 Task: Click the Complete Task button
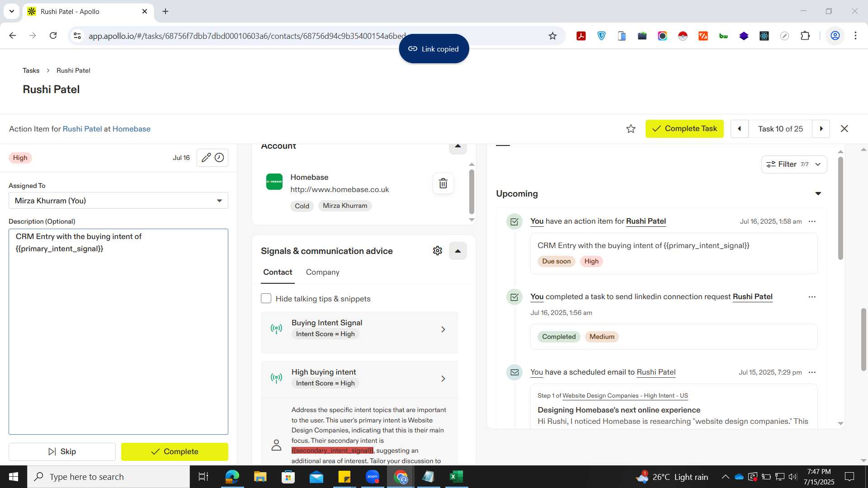point(684,129)
